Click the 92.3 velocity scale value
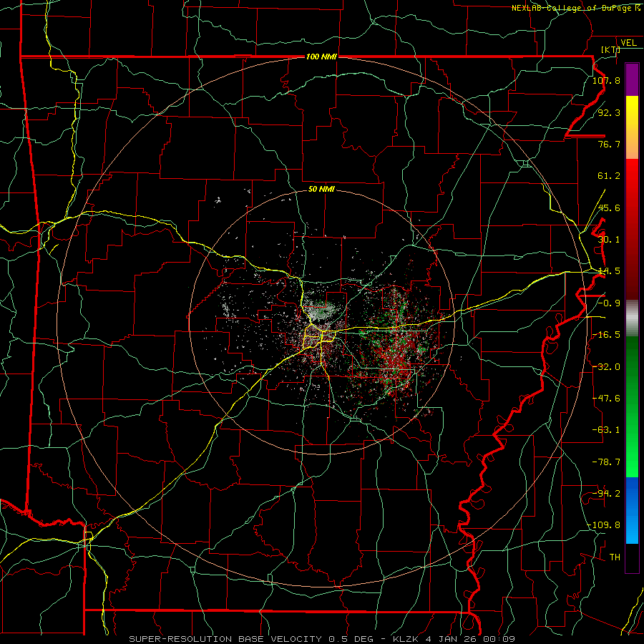The image size is (644, 644). click(x=609, y=112)
